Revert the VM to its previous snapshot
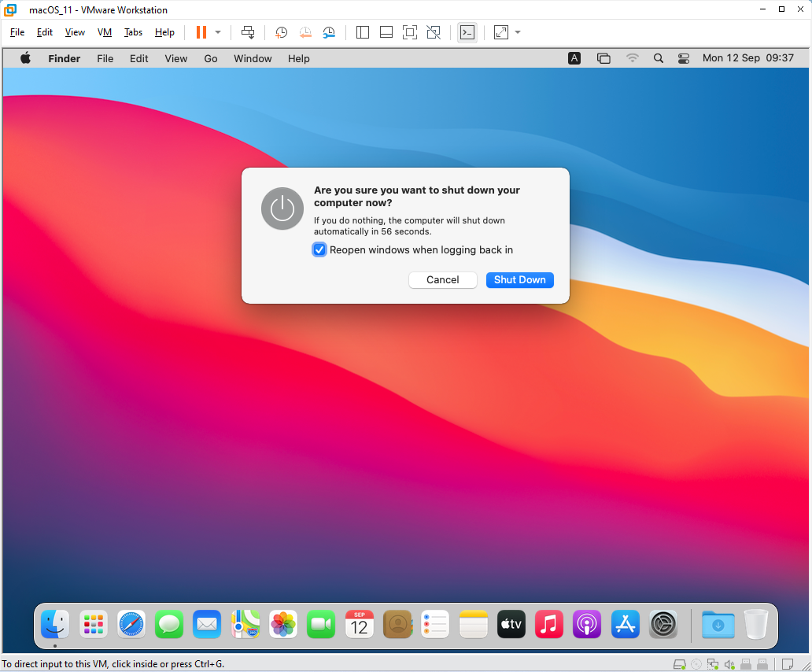 305,32
